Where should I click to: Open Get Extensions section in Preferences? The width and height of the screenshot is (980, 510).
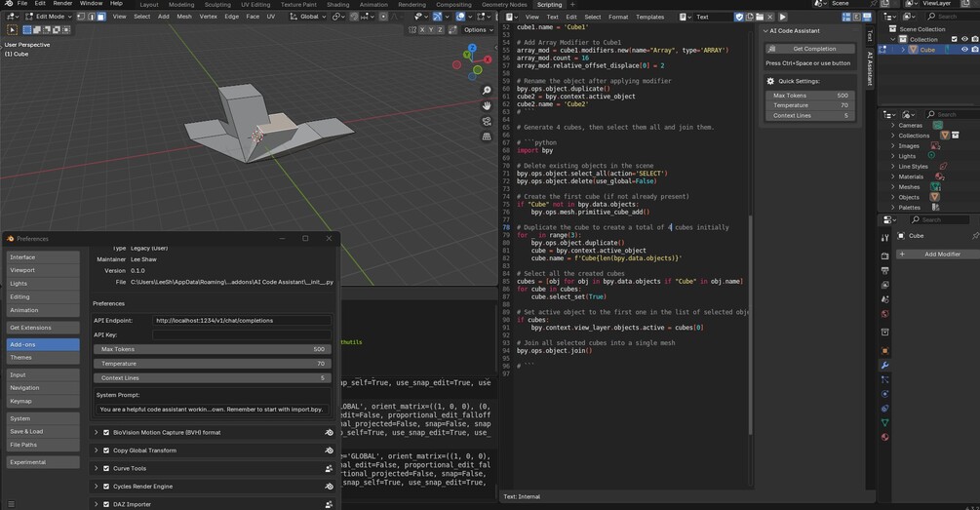click(x=43, y=328)
